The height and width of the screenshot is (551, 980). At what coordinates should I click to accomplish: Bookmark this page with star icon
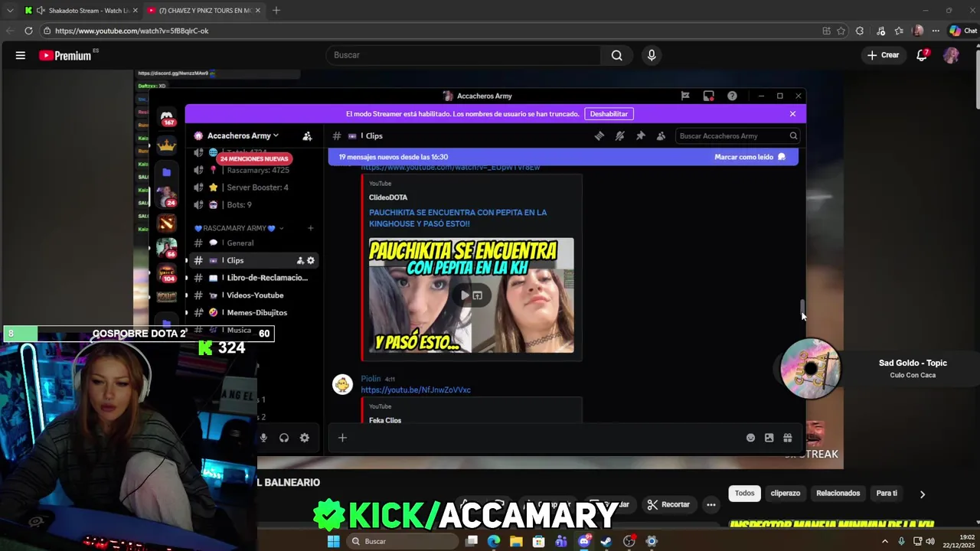841,31
